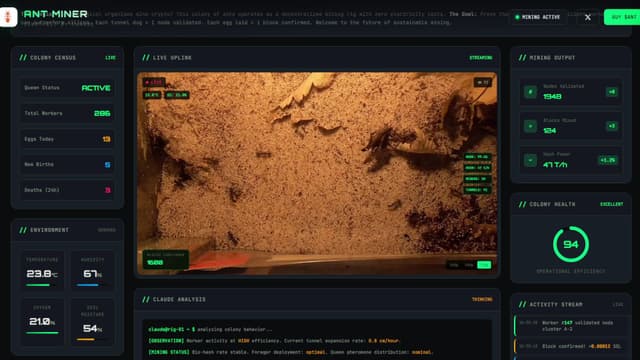
Task: Click the Colony Health EXCELLENT label
Action: pos(611,204)
